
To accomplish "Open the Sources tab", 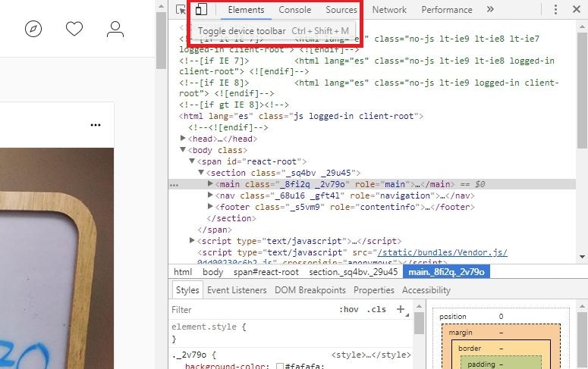I will pyautogui.click(x=341, y=10).
